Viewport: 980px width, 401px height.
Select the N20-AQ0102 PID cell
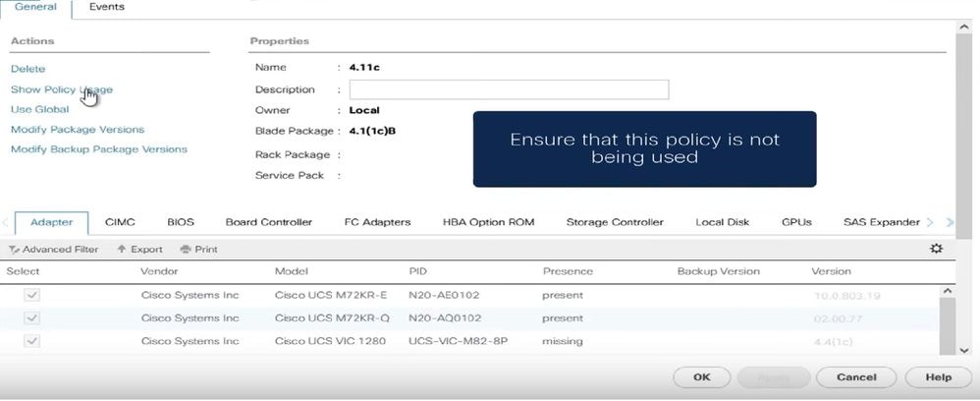pyautogui.click(x=445, y=317)
